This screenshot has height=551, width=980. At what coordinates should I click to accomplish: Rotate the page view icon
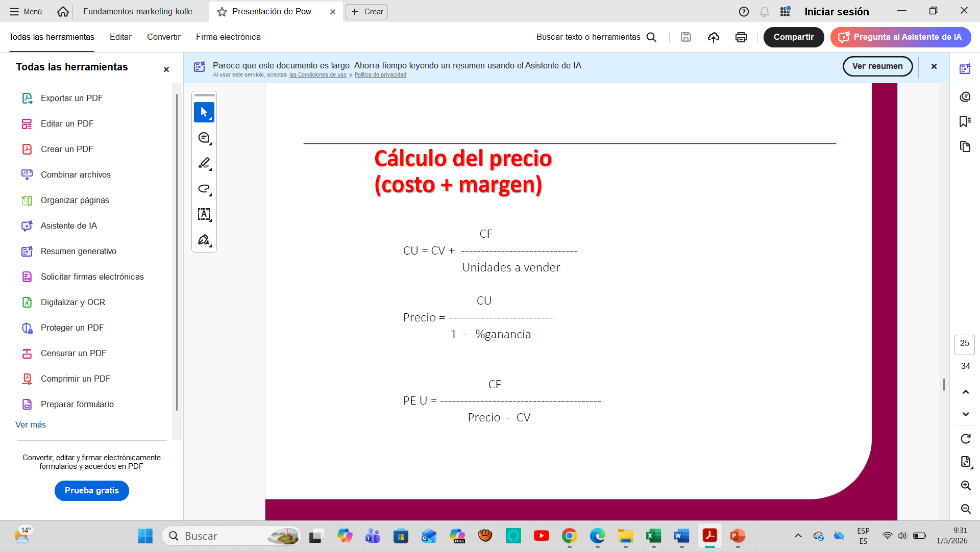(x=966, y=439)
